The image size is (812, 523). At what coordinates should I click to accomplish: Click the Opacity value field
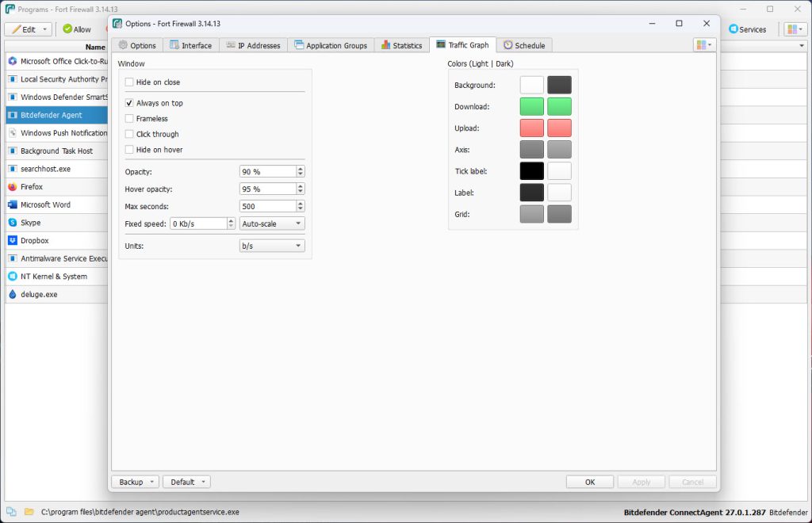[268, 171]
